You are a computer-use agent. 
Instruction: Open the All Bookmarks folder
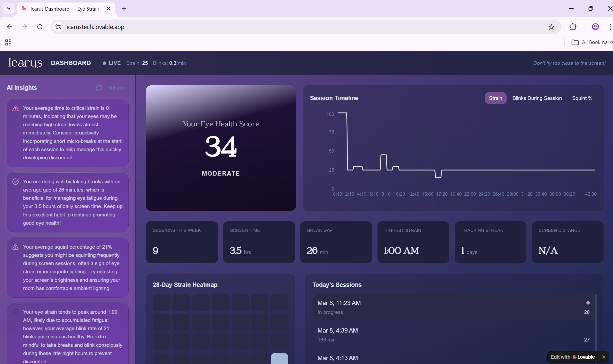click(592, 42)
